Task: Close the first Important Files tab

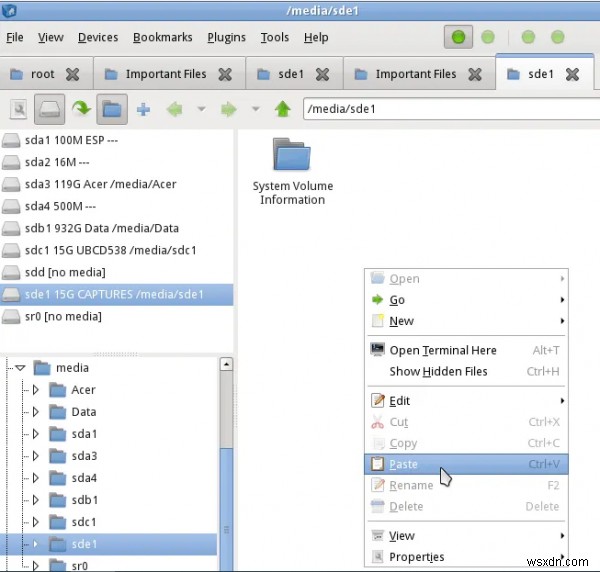Action: (225, 74)
